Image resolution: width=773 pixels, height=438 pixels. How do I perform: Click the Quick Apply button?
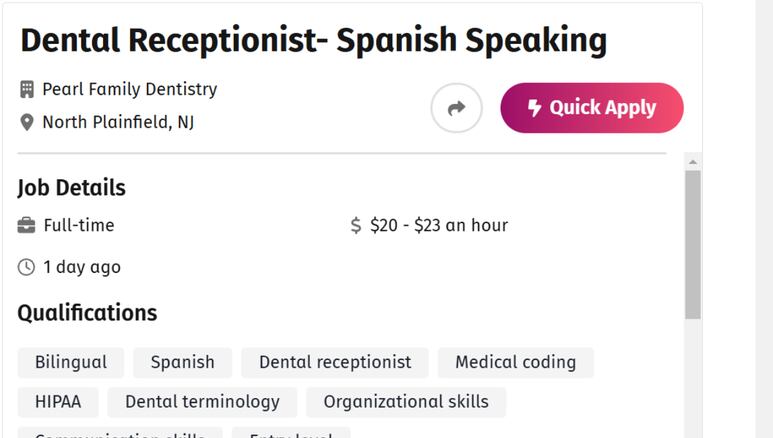pos(592,108)
